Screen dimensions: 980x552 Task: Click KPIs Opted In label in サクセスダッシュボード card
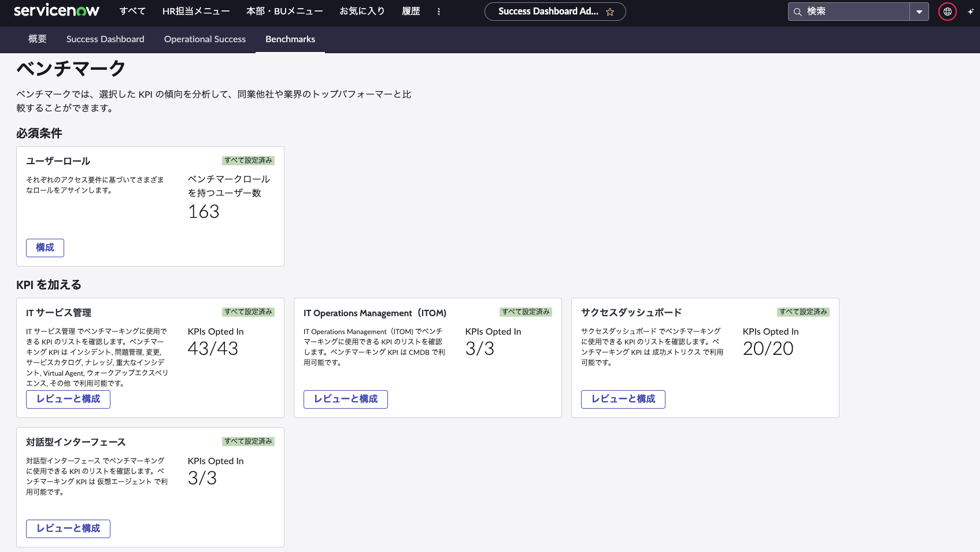tap(771, 332)
